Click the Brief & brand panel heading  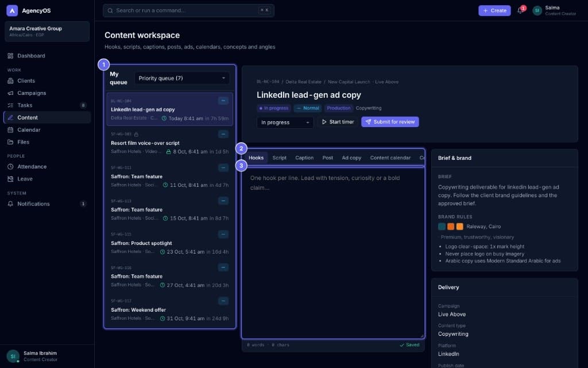[x=455, y=158]
